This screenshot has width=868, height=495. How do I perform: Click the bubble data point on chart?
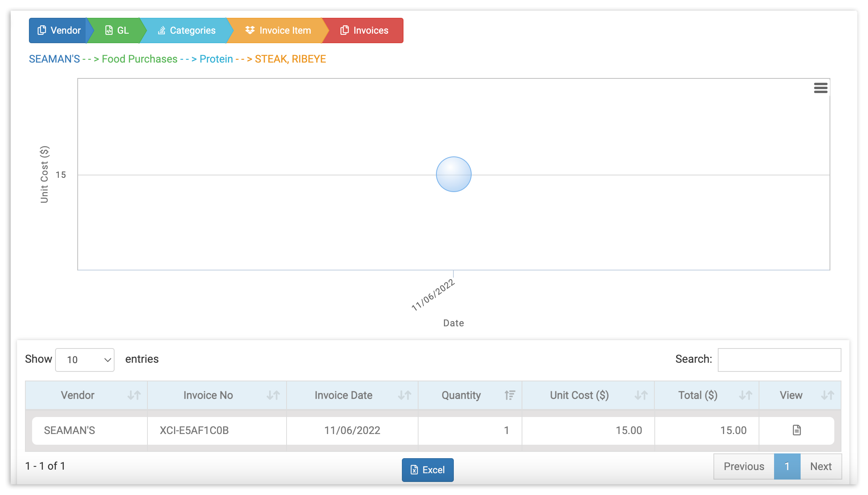coord(453,174)
